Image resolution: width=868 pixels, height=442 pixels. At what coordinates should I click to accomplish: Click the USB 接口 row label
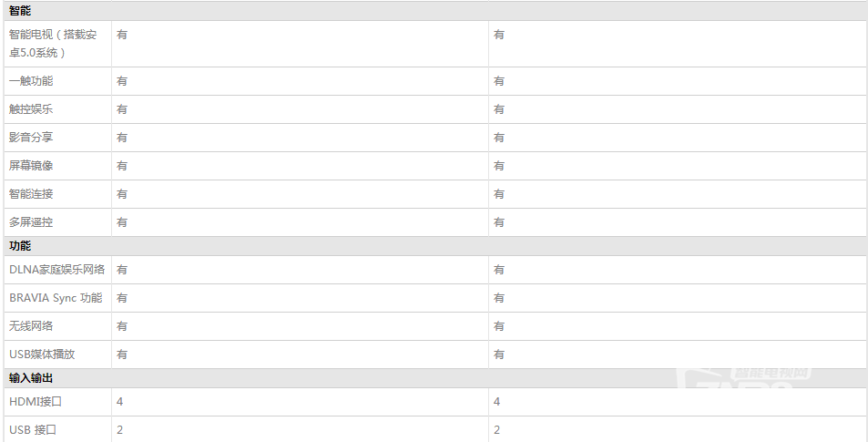point(33,430)
